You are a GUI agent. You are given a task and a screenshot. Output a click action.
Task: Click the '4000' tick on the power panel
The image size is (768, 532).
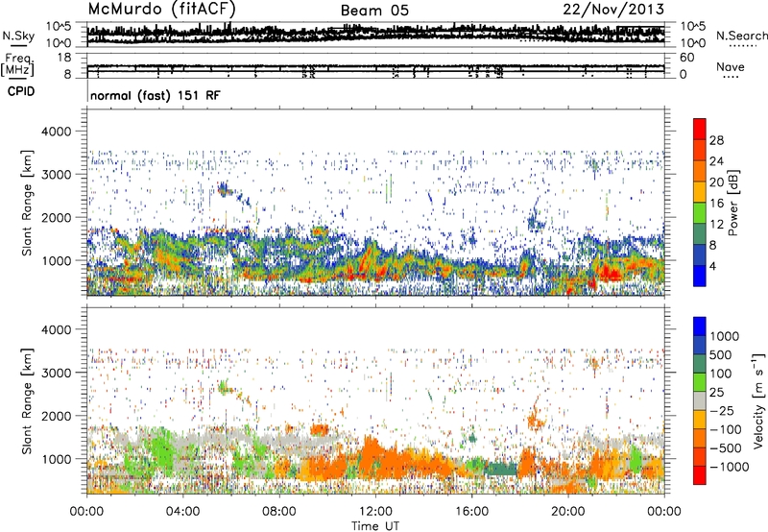tap(56, 132)
